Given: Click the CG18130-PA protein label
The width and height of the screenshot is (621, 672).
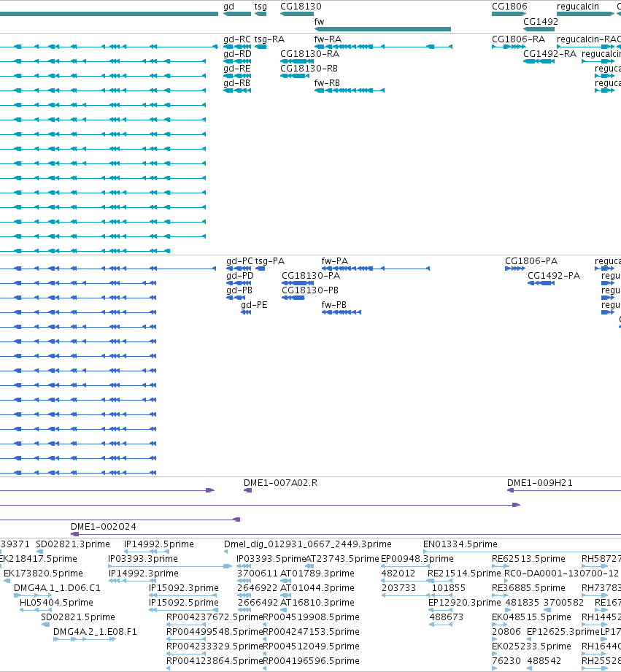Looking at the screenshot, I should (311, 276).
